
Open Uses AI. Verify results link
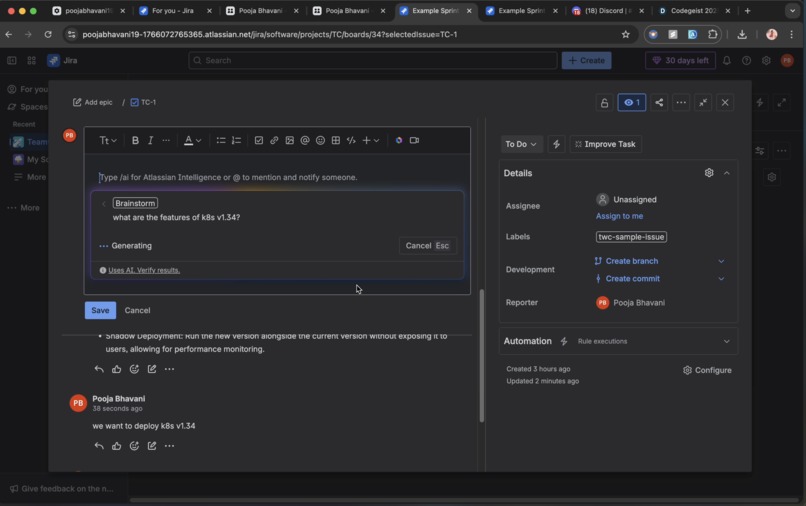pos(144,270)
